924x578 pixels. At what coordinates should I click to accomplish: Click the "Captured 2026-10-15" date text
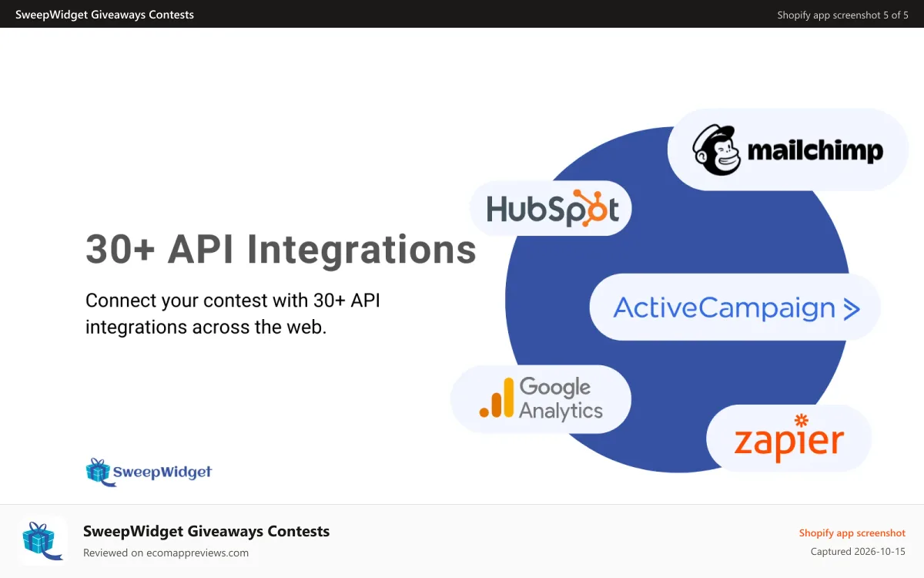[x=858, y=552]
